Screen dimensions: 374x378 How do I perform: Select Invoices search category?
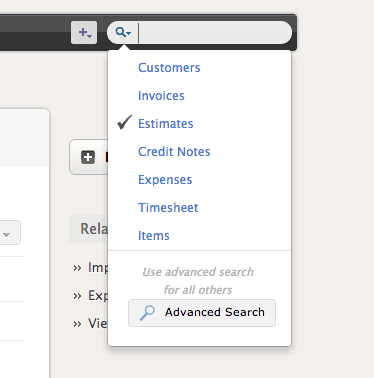point(161,96)
